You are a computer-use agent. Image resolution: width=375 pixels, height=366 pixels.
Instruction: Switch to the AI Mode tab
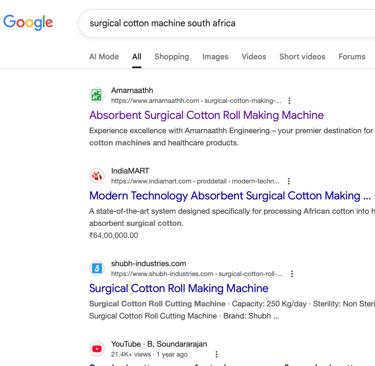pos(104,57)
